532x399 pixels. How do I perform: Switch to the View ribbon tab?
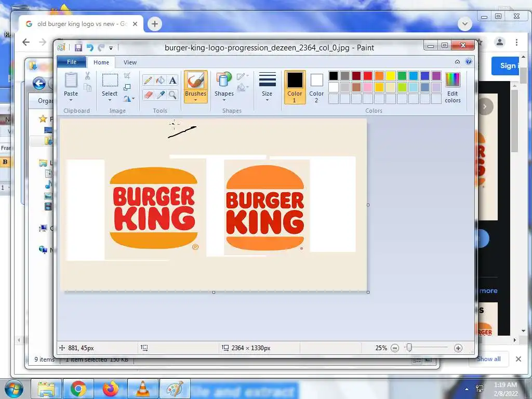(x=130, y=62)
